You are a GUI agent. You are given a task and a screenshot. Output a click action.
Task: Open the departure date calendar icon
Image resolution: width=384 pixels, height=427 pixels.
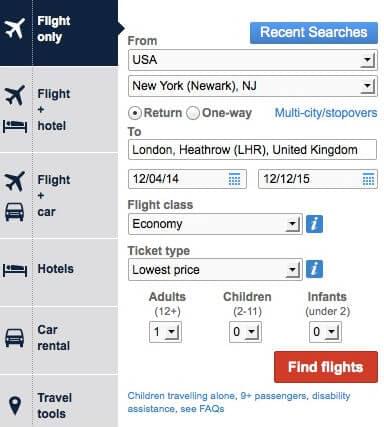tap(235, 179)
